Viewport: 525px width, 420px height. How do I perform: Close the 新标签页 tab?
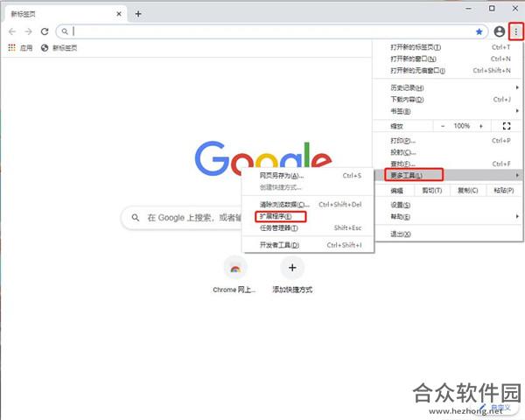119,14
